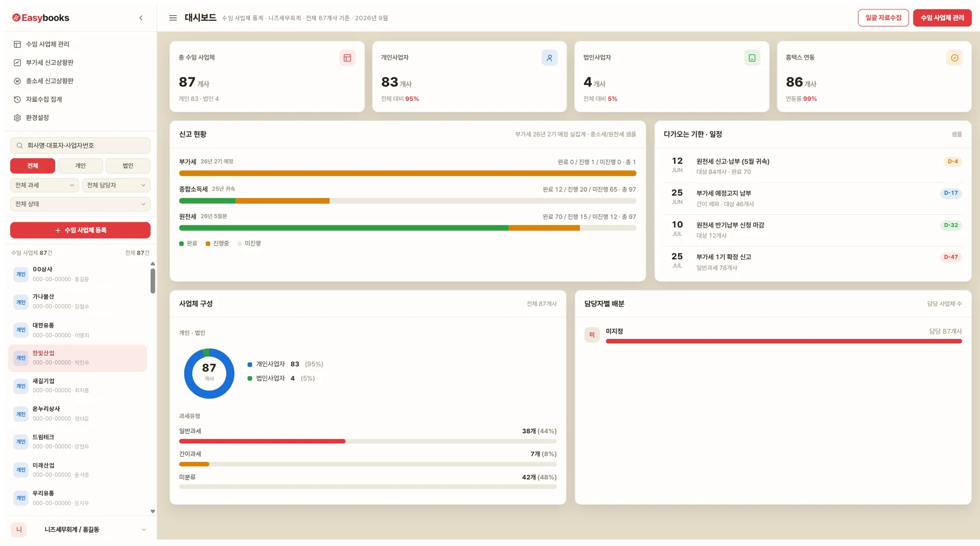Open 새길기업 from the list
This screenshot has width=980, height=546.
point(78,386)
